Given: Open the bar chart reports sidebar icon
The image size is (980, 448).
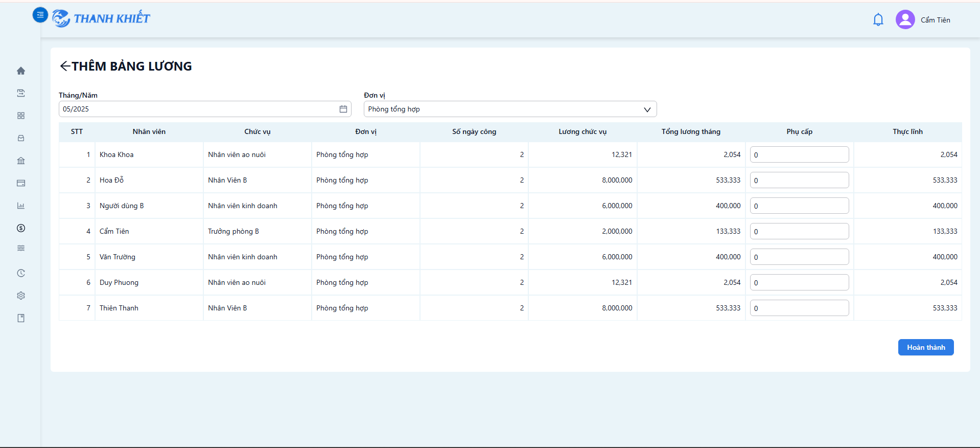Looking at the screenshot, I should [21, 206].
